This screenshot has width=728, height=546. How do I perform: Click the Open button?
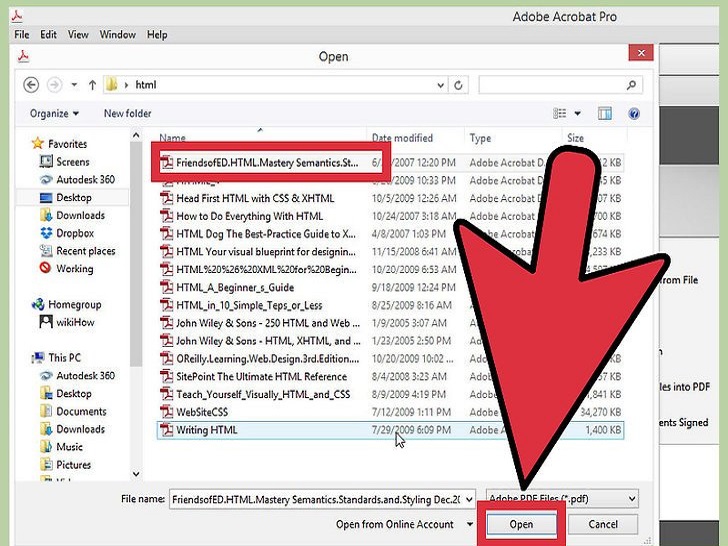coord(521,524)
